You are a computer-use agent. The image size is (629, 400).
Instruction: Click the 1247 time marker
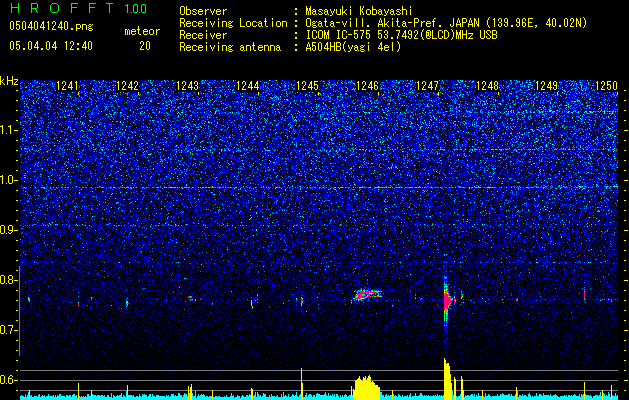[x=428, y=86]
